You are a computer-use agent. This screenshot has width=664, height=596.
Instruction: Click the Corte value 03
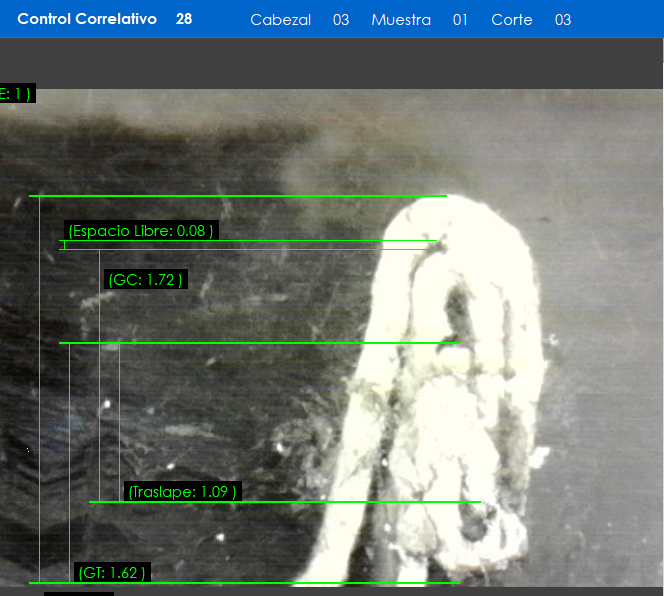coord(563,20)
